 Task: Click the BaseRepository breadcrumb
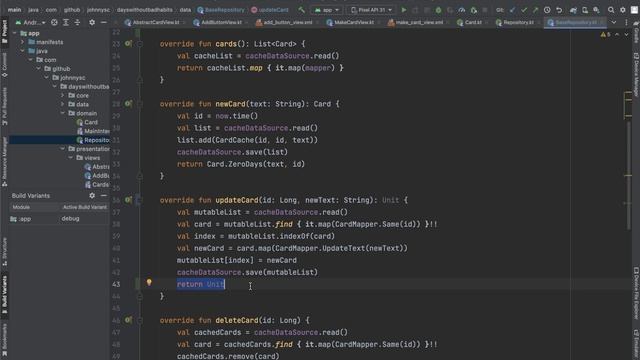[221, 10]
